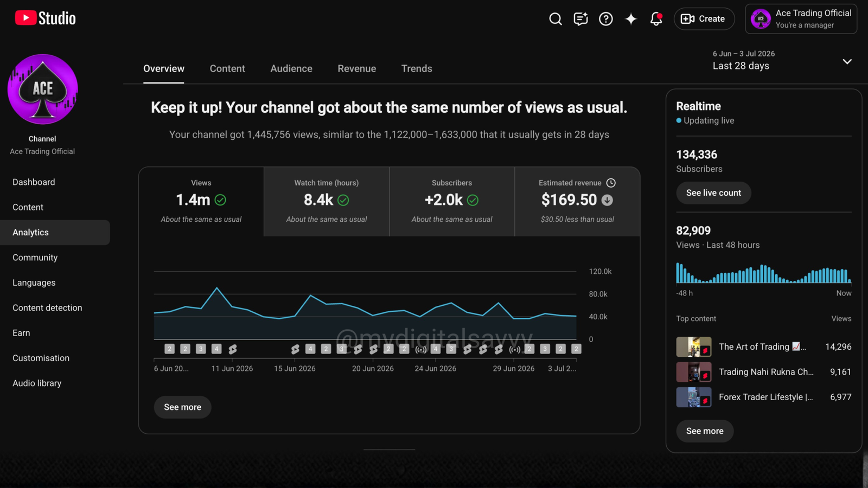868x488 pixels.
Task: Click the last video marker on the chart timeline
Action: click(576, 349)
